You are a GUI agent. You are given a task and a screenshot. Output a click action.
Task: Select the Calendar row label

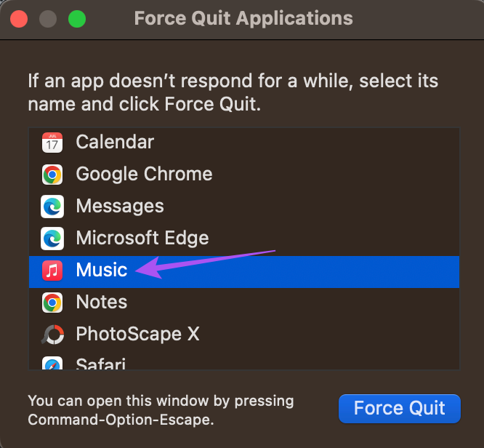tap(115, 142)
